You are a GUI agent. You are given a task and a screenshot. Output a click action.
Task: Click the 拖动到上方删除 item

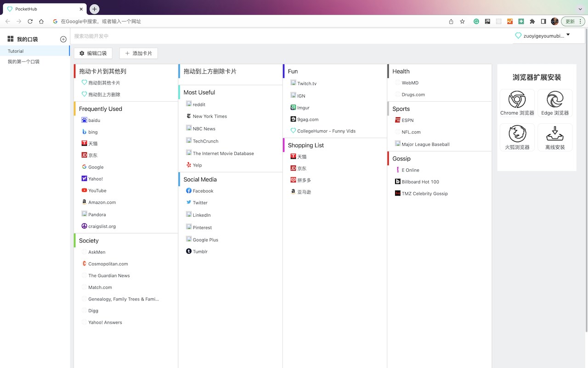[x=104, y=94]
